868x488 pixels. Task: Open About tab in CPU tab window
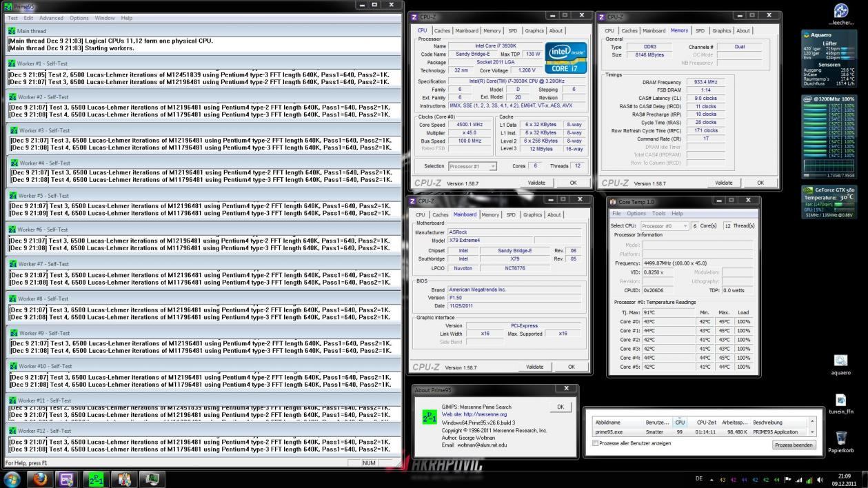coord(556,30)
